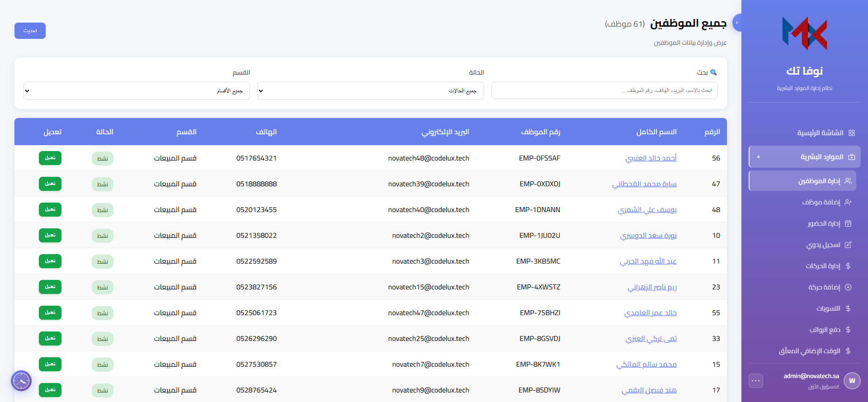This screenshot has height=402, width=868.
Task: Click the رقم الموظف column header
Action: tap(540, 132)
